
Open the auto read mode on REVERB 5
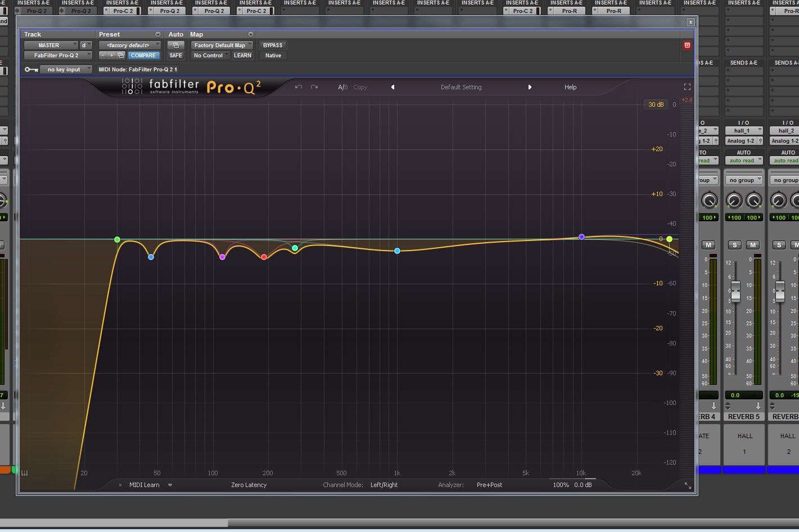[744, 160]
